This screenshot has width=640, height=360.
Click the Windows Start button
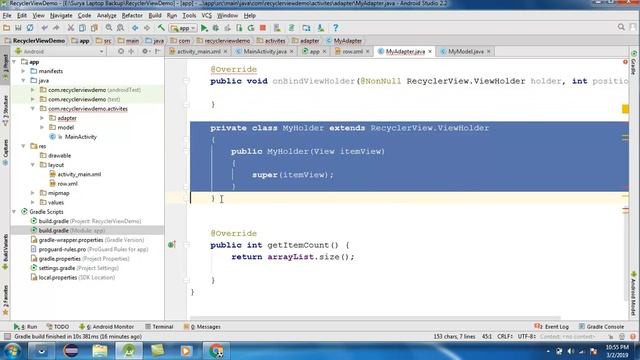point(12,351)
